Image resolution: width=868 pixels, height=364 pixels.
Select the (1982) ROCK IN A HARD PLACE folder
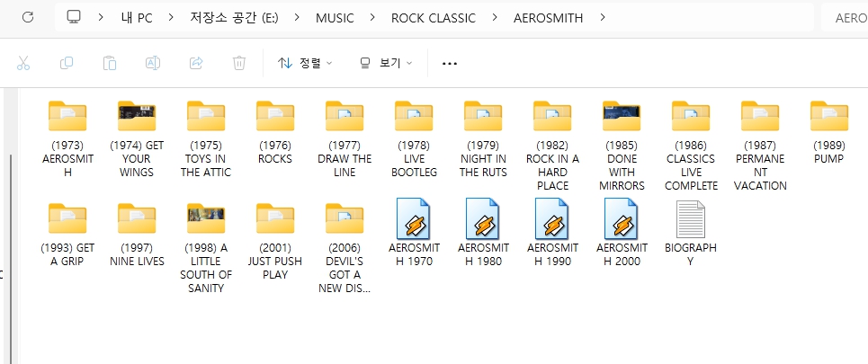coord(552,146)
